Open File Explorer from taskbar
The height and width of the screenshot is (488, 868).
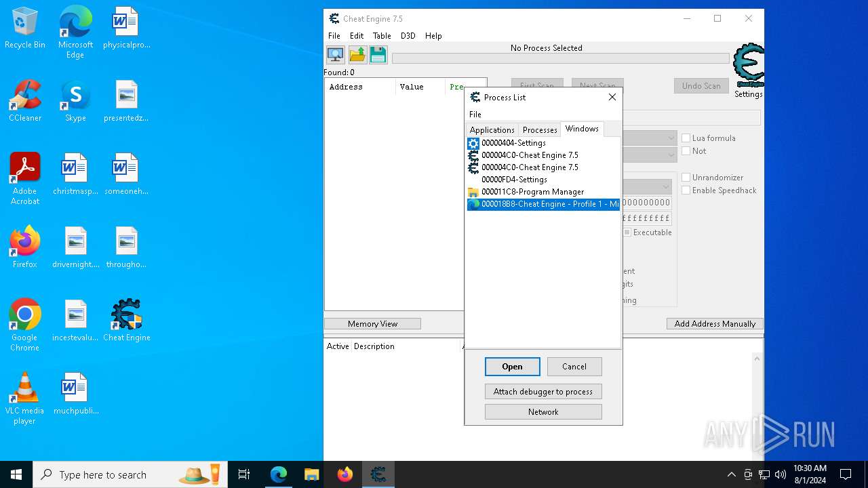click(311, 474)
